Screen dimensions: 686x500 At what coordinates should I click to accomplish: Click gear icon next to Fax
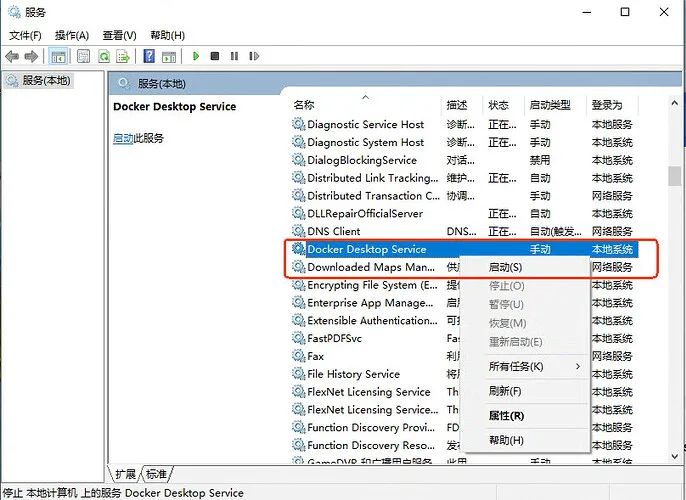coord(298,356)
